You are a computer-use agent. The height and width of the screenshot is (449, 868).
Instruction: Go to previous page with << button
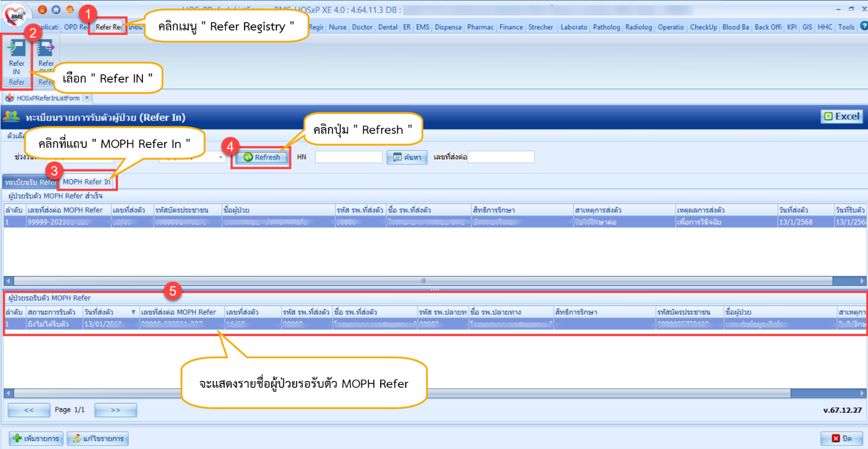click(x=29, y=410)
